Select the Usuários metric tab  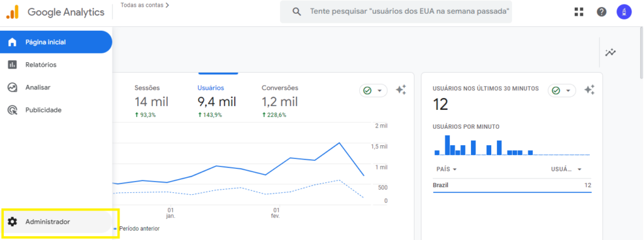click(x=217, y=101)
